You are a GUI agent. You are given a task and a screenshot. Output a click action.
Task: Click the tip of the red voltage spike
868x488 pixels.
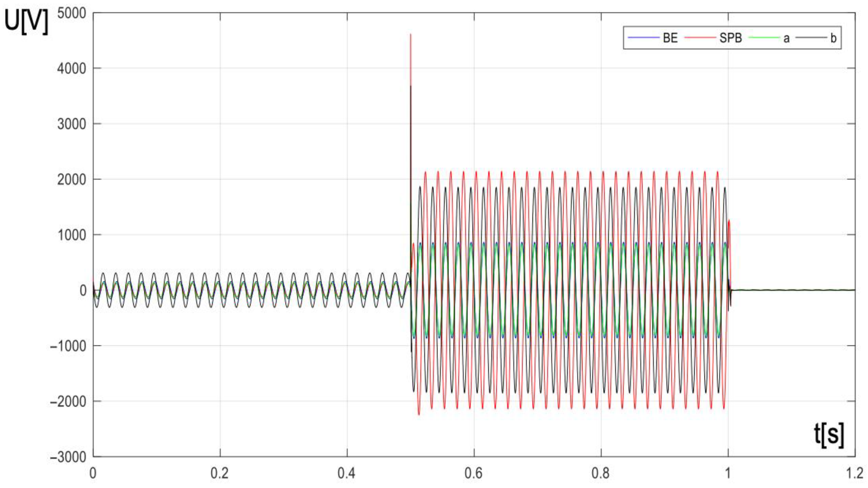click(410, 35)
